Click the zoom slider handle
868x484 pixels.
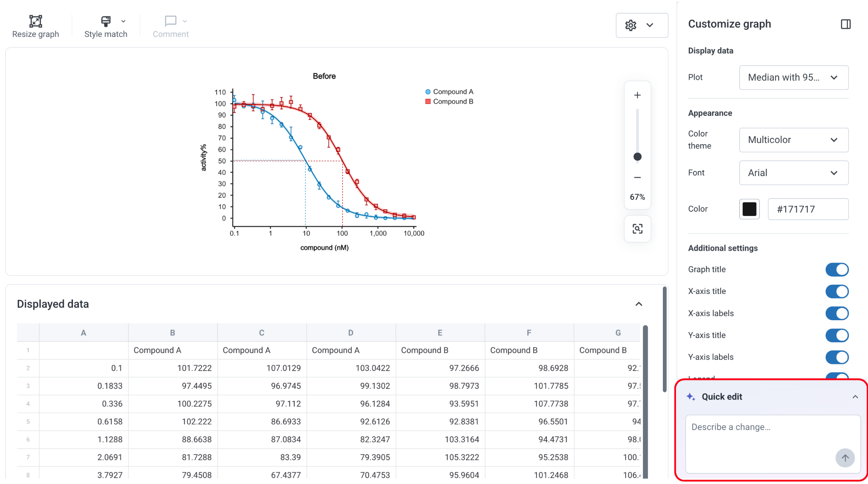point(637,157)
